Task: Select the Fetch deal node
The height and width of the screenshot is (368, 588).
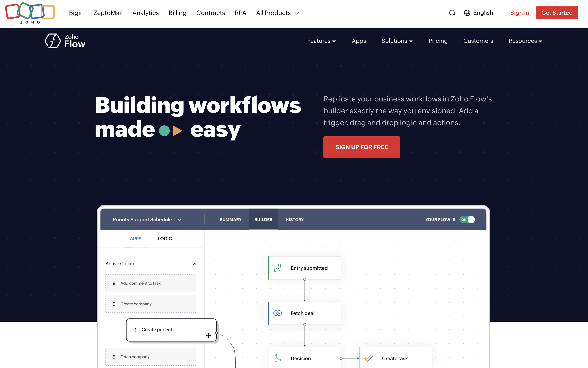Action: tap(305, 313)
